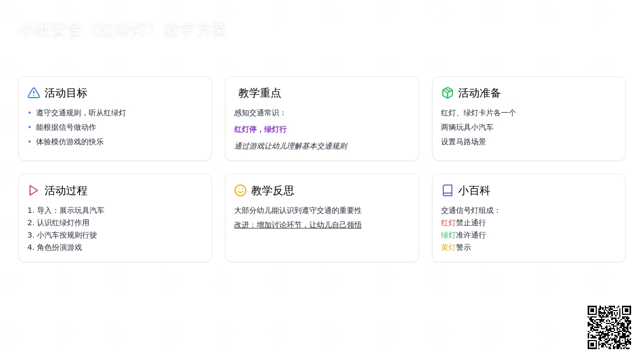The image size is (644, 362).
Task: Select the bullet 体验模仿游戏的快乐
Action: coord(70,142)
